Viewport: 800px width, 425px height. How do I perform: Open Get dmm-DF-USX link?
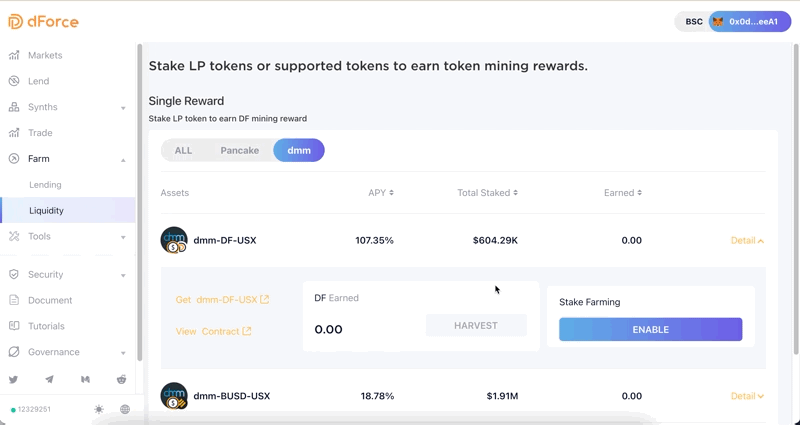click(222, 299)
